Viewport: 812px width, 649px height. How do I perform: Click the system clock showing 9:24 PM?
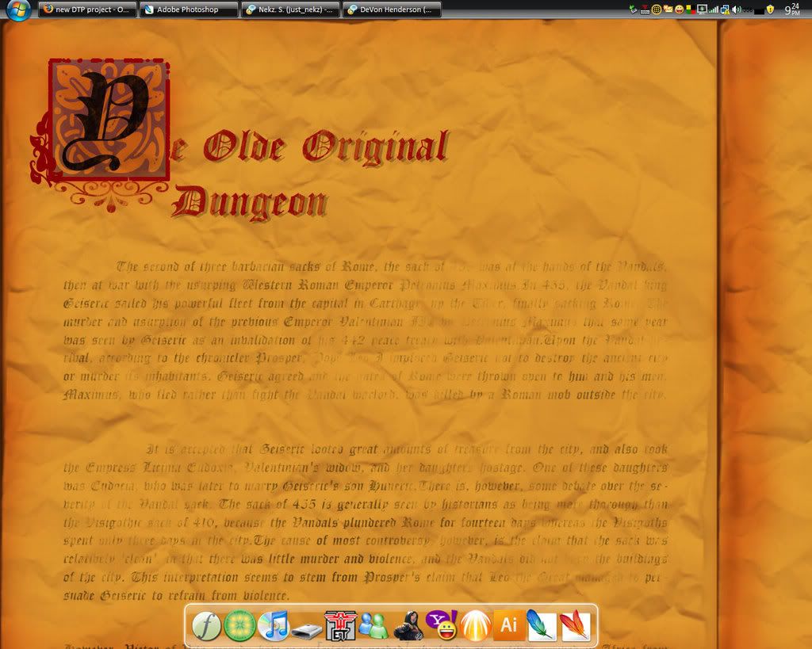tap(791, 10)
